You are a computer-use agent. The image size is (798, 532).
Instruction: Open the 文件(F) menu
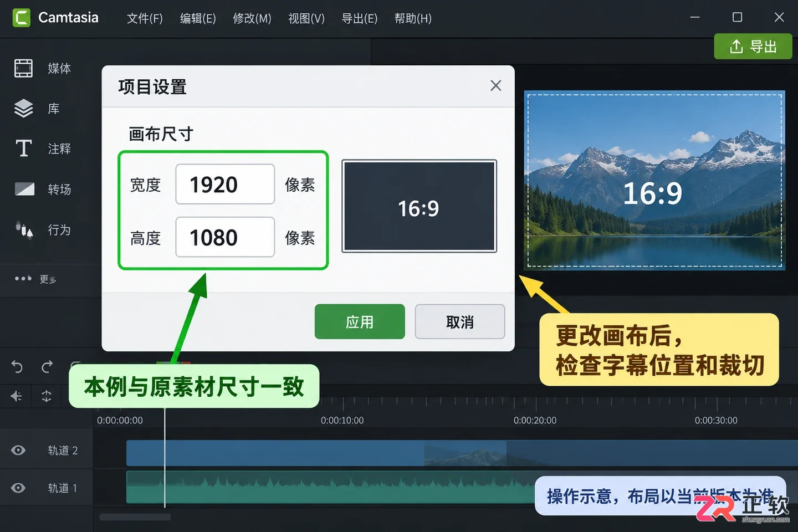tap(145, 18)
